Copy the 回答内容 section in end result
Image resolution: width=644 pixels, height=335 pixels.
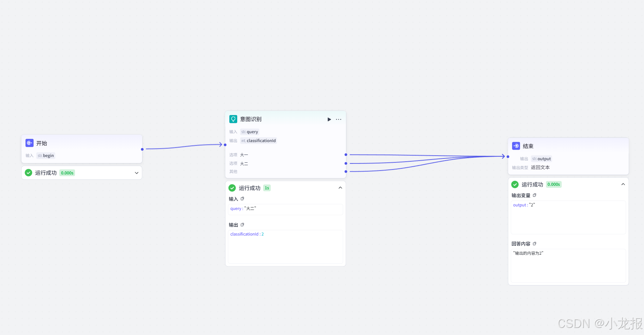534,244
